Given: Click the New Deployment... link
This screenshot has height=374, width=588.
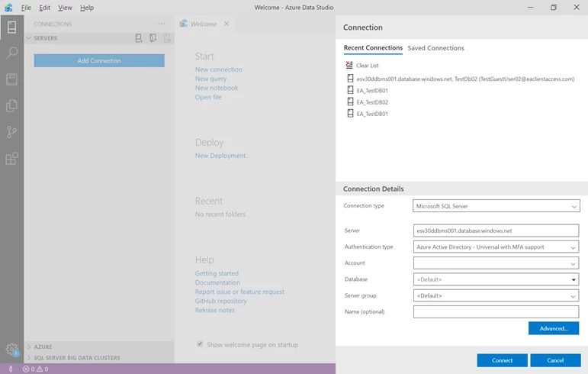Looking at the screenshot, I should (223, 156).
